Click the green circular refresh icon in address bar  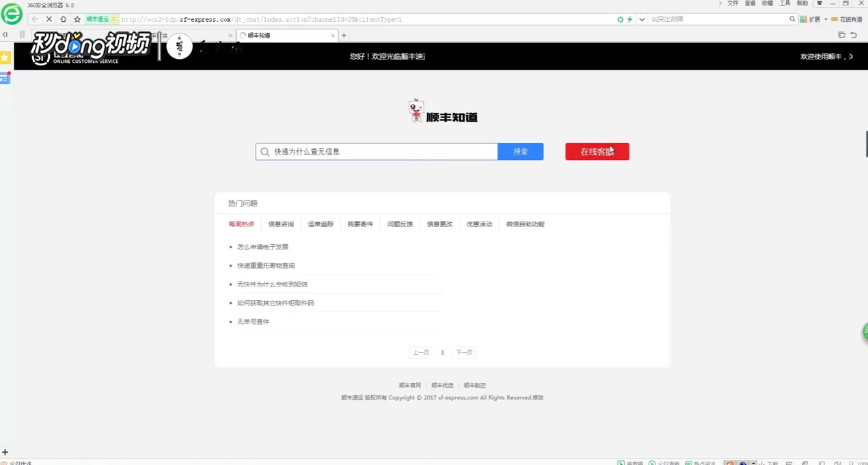620,19
